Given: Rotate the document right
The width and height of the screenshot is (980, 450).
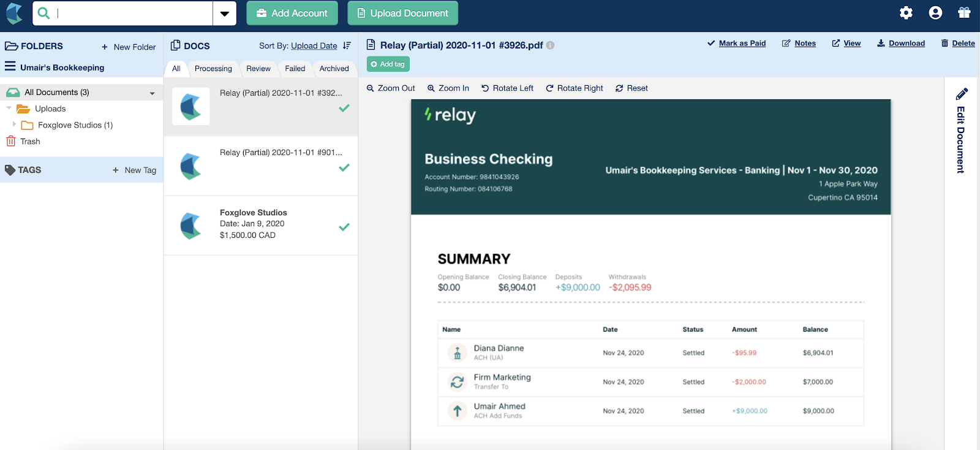Looking at the screenshot, I should click(575, 88).
